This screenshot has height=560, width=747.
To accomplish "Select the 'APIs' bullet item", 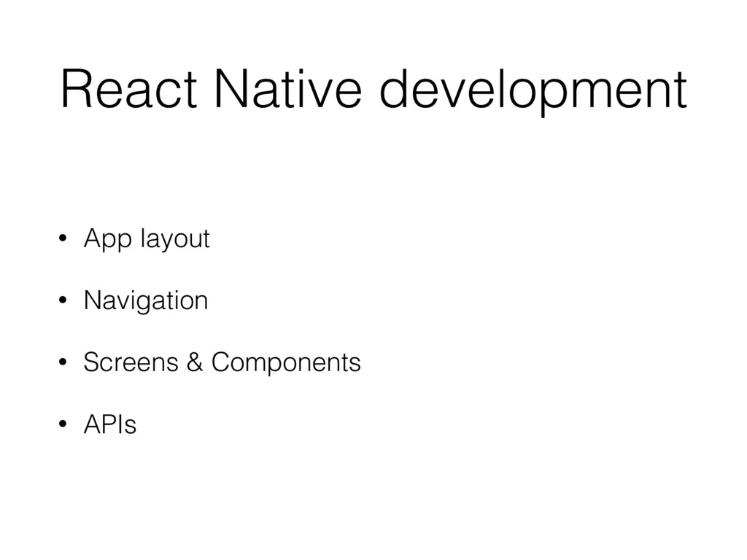I will click(x=110, y=424).
